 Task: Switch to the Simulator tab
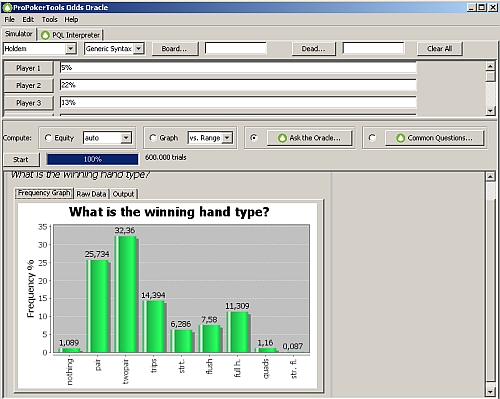click(x=19, y=34)
